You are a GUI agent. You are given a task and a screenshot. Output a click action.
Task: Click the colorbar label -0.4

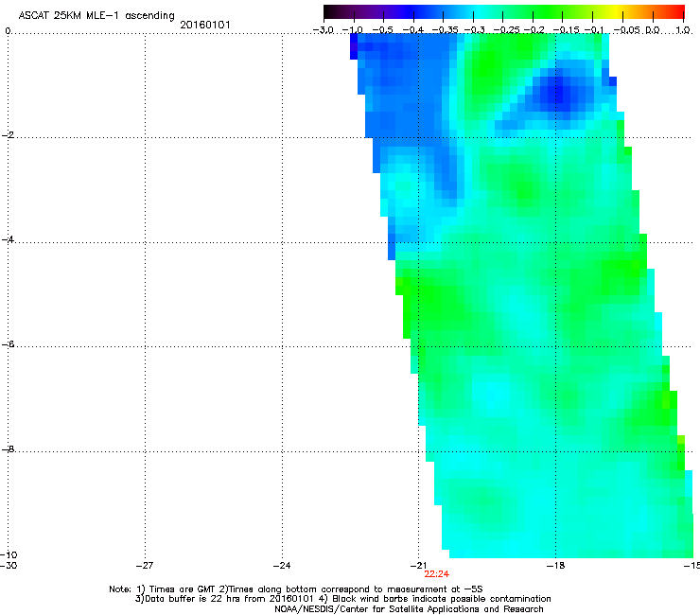point(413,30)
